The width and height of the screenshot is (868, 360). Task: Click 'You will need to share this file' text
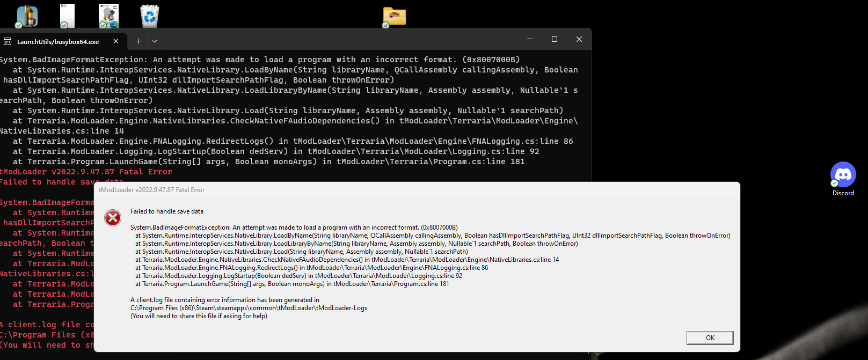click(x=199, y=316)
